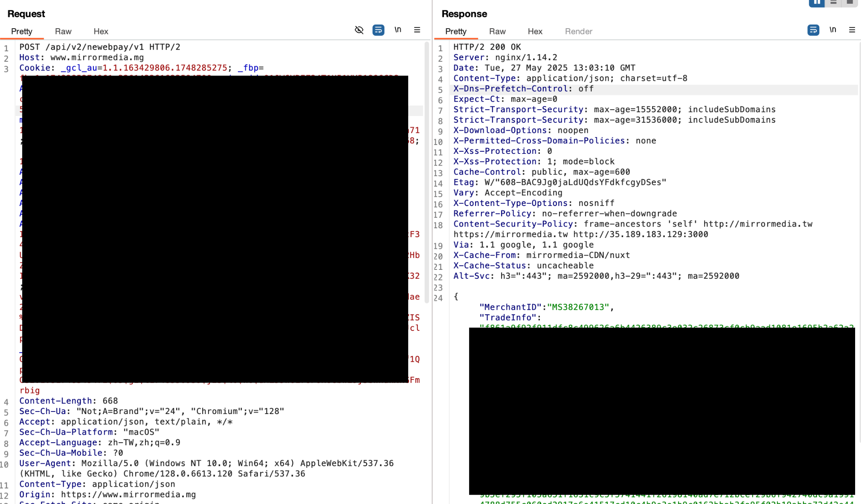Toggle \n show newlines in Response panel

click(x=833, y=29)
